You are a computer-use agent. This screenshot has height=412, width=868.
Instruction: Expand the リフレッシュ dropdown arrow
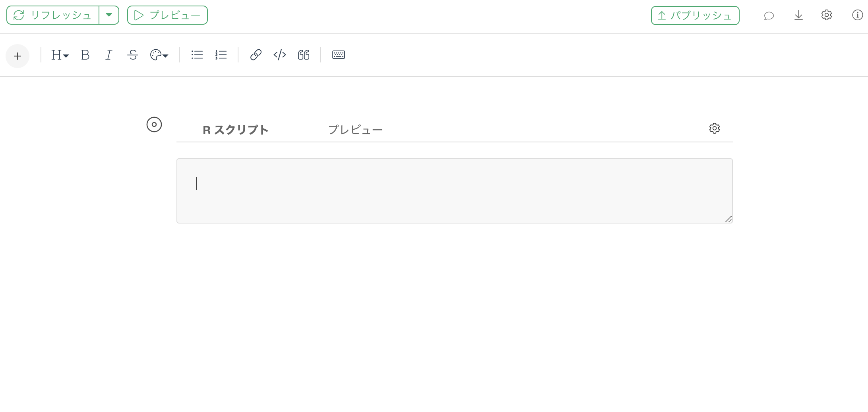109,15
